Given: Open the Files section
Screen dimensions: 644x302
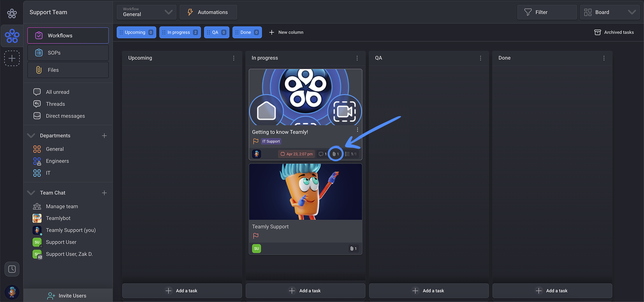Looking at the screenshot, I should [68, 70].
